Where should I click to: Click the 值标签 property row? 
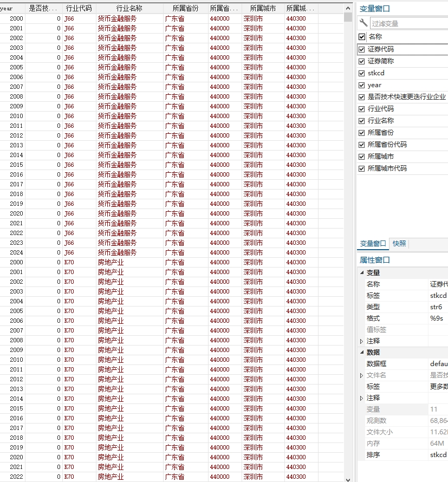[x=403, y=330]
